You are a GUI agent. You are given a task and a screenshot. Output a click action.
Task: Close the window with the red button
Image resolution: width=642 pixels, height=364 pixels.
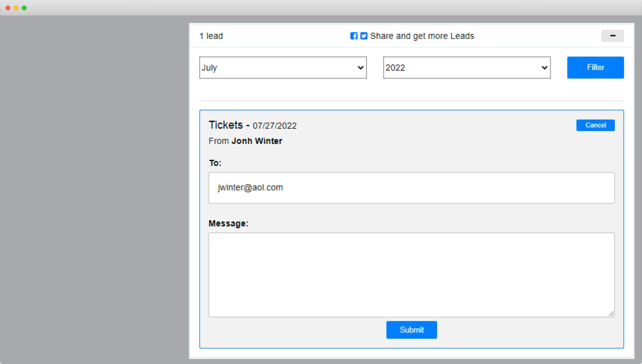pos(8,8)
